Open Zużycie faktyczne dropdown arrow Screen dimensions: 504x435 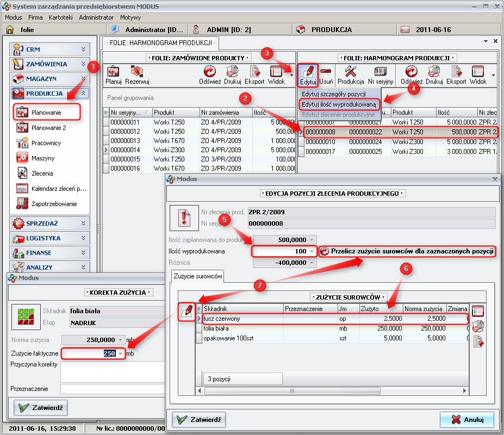(120, 353)
